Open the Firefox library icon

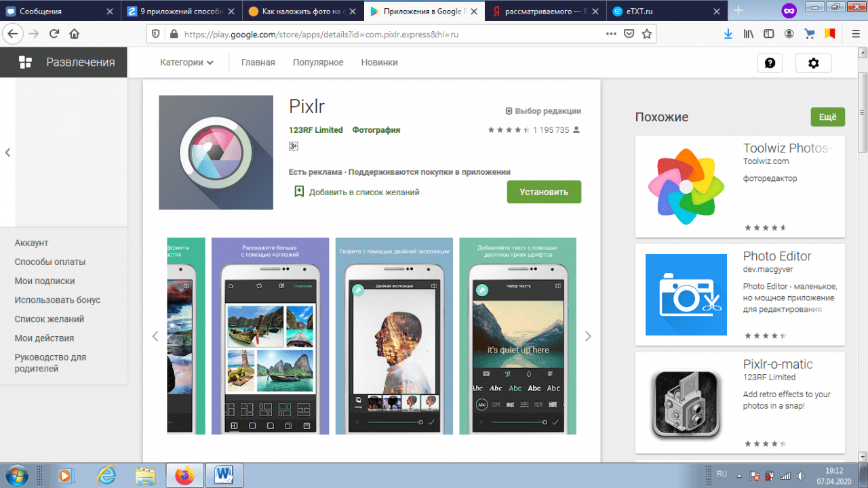(749, 34)
